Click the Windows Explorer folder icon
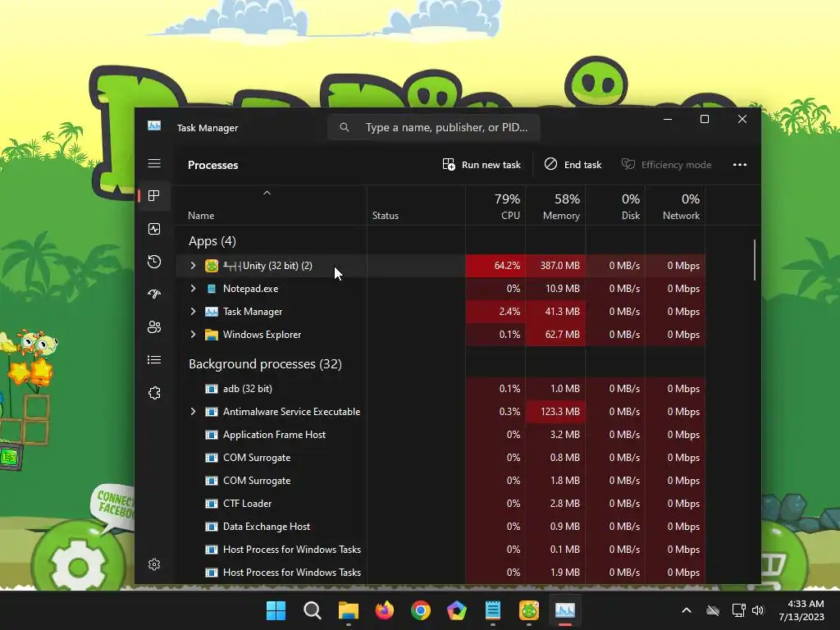This screenshot has width=840, height=630. 212,335
